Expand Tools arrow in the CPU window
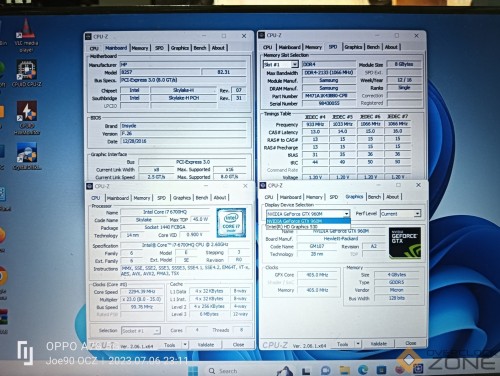The image size is (500, 376). coord(185,345)
